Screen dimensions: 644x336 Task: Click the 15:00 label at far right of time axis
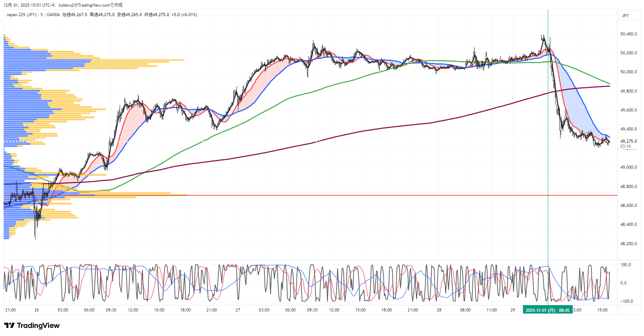(603, 310)
